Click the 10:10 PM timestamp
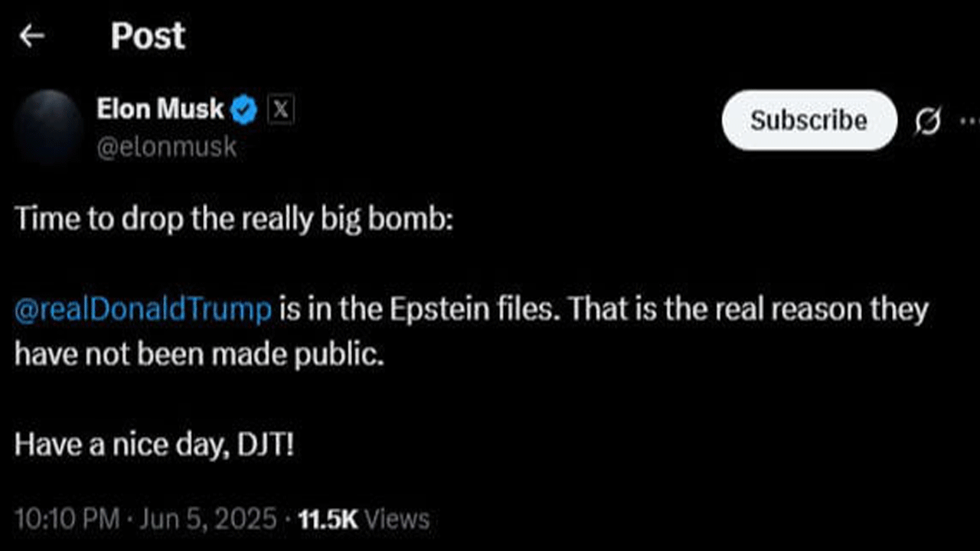The image size is (980, 551). tap(67, 519)
